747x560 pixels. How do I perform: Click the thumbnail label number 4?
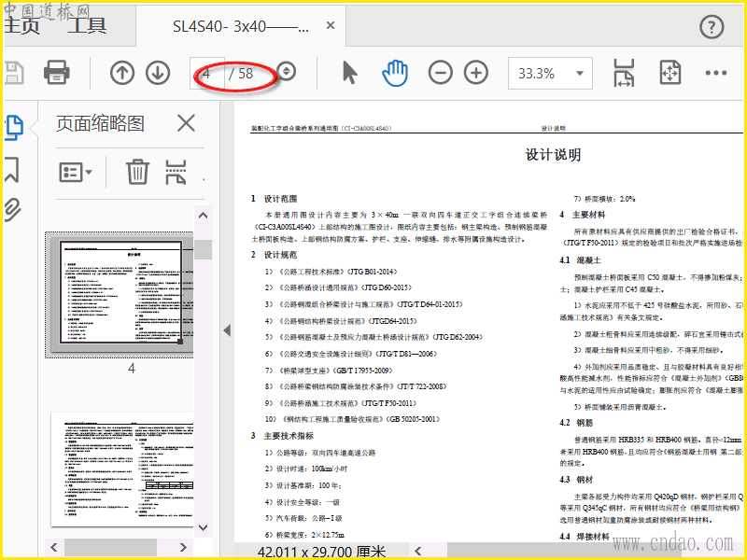point(132,368)
